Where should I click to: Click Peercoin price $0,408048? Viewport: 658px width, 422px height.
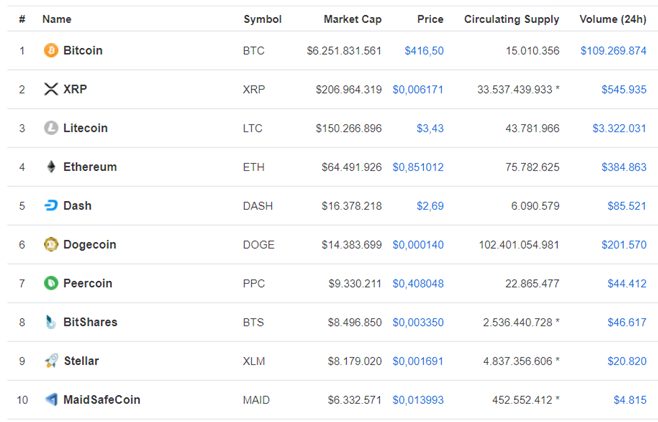click(x=418, y=284)
